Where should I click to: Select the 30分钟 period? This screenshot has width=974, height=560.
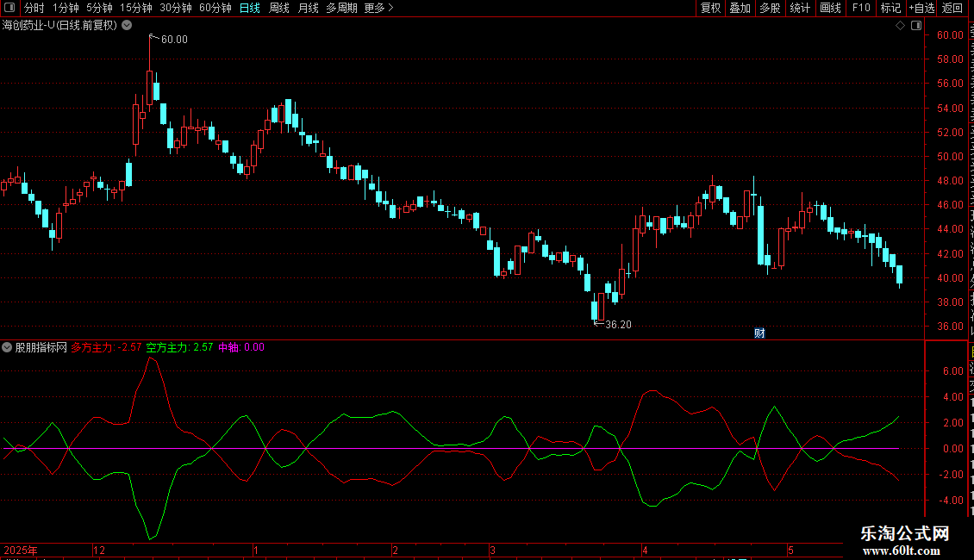tap(176, 8)
